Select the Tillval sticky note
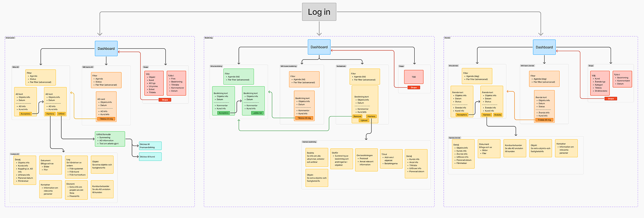The height and width of the screenshot is (218, 644). pyautogui.click(x=391, y=159)
